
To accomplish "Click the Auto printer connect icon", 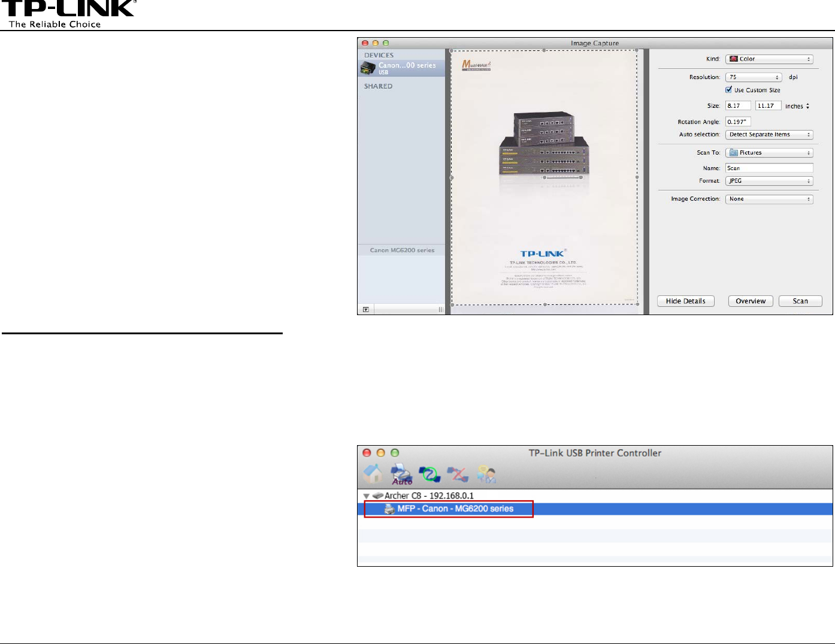I will 401,474.
